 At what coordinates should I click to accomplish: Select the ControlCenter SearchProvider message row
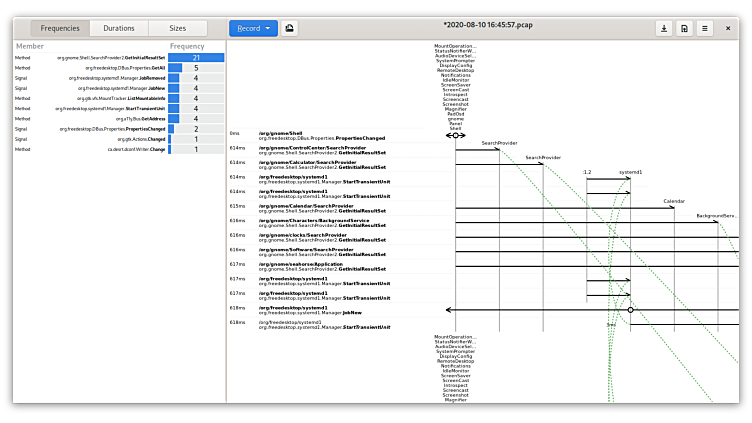(320, 150)
